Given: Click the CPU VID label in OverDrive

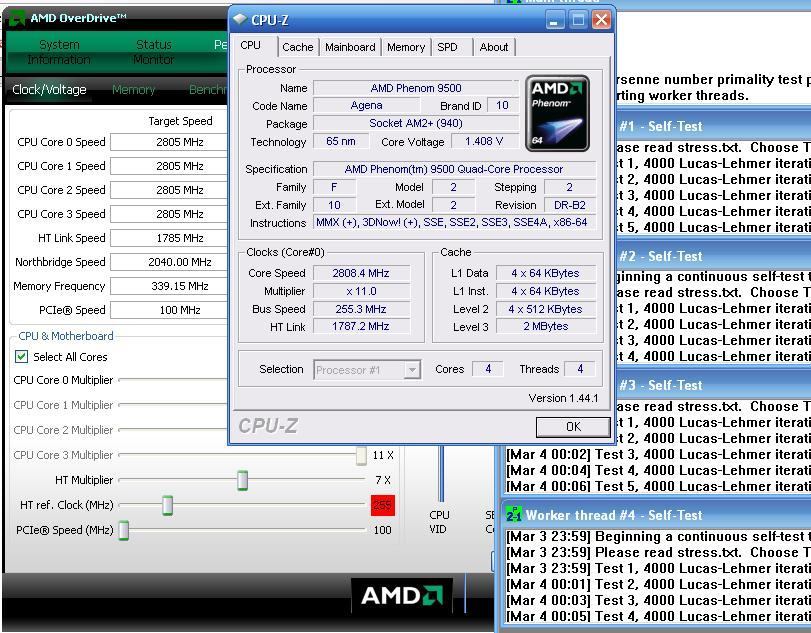Looking at the screenshot, I should tap(439, 522).
